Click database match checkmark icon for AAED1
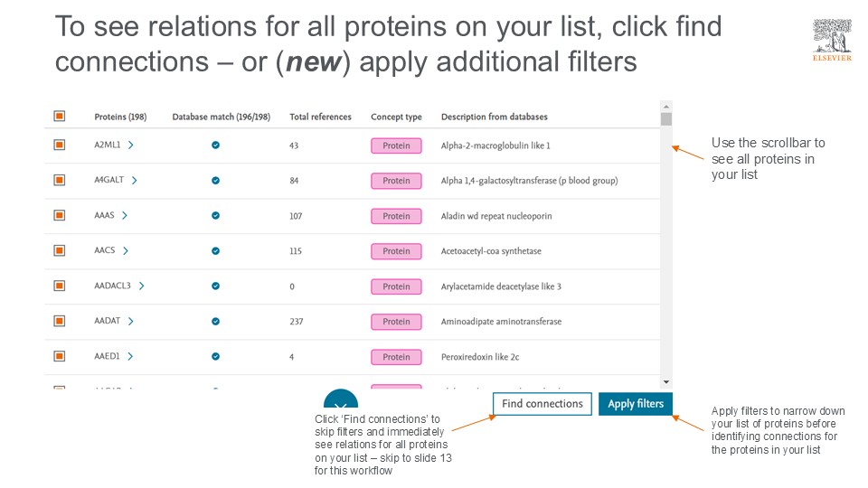Screen dimensions: 868x488 (x=215, y=357)
